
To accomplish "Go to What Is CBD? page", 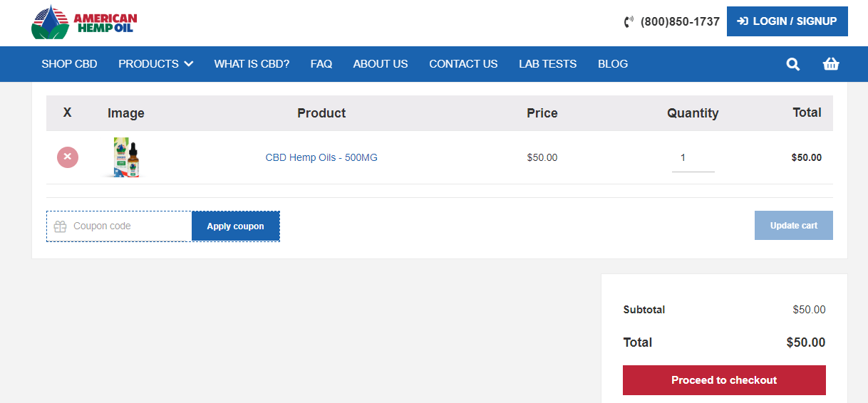I will click(x=252, y=64).
